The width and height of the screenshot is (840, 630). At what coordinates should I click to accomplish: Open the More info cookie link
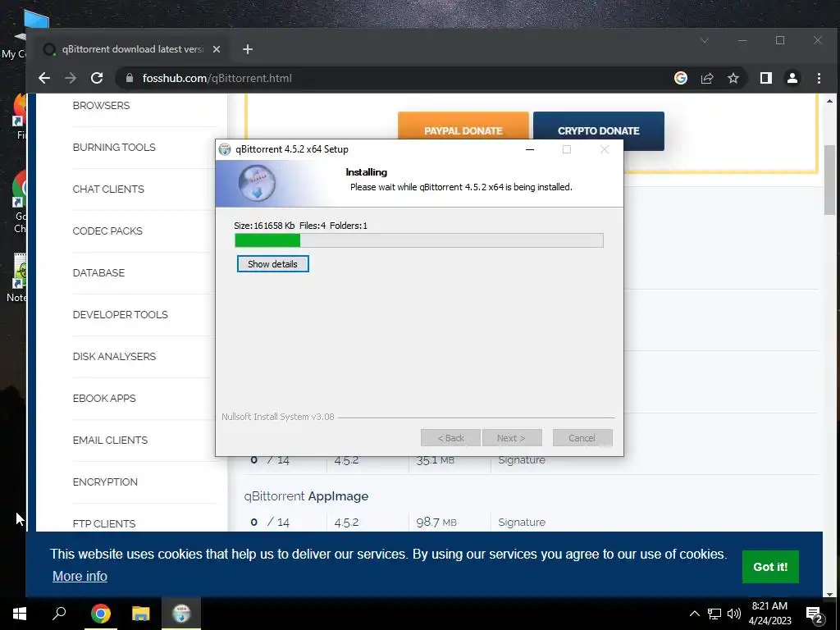[x=80, y=576]
